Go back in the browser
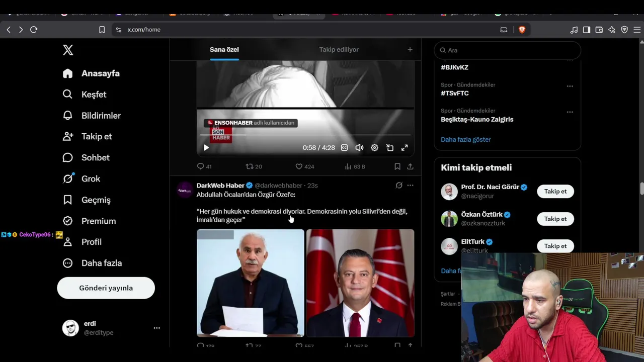This screenshot has height=362, width=644. click(9, 30)
